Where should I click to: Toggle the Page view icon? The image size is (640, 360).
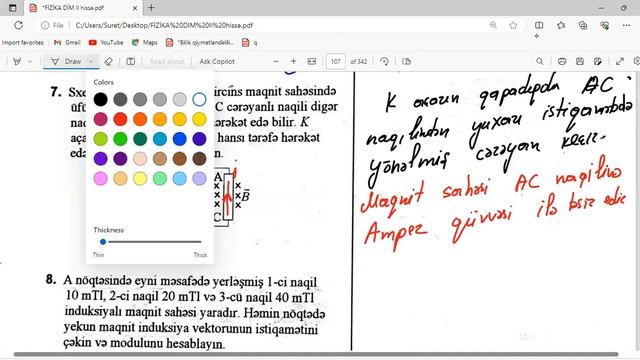point(406,62)
